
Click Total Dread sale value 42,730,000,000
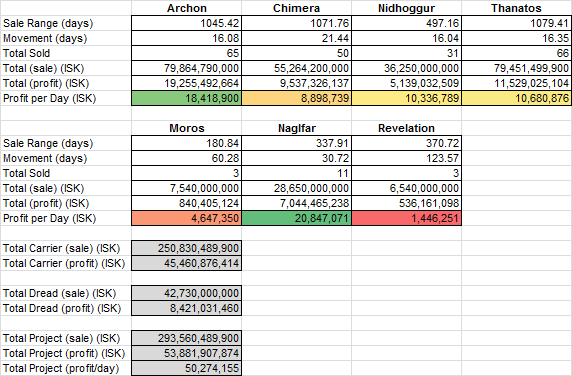click(186, 293)
